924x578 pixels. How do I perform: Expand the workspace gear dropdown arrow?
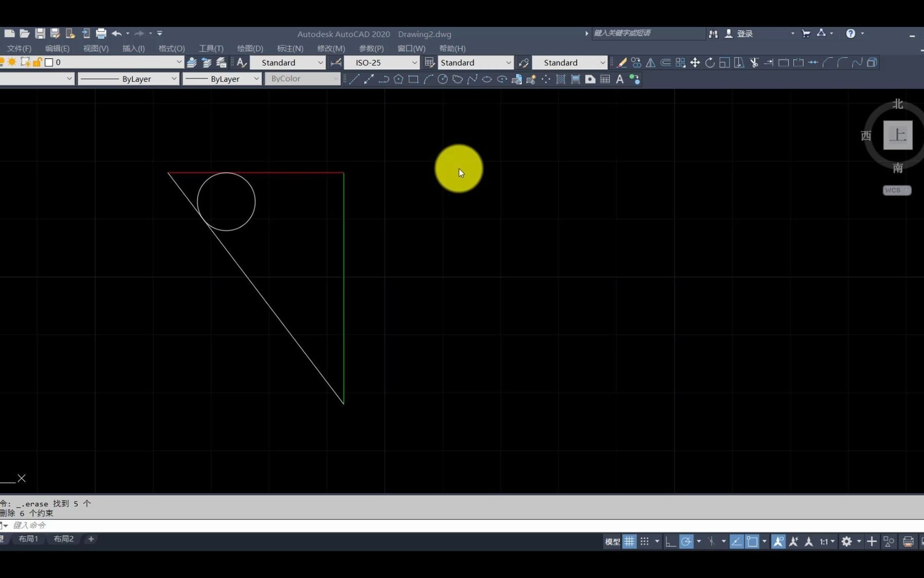pos(859,541)
